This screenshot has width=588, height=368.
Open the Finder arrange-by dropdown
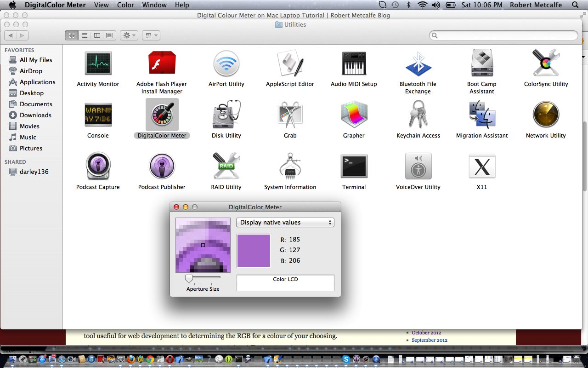(151, 35)
